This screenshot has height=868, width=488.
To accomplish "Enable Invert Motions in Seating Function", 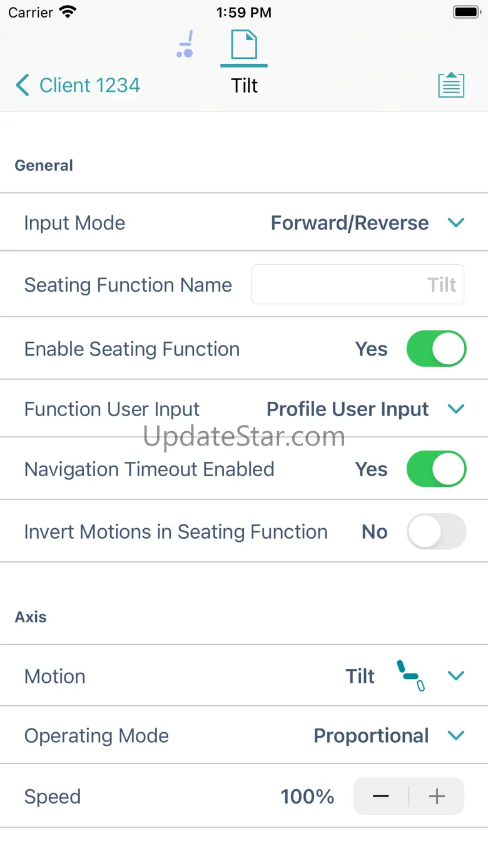I will pyautogui.click(x=436, y=532).
